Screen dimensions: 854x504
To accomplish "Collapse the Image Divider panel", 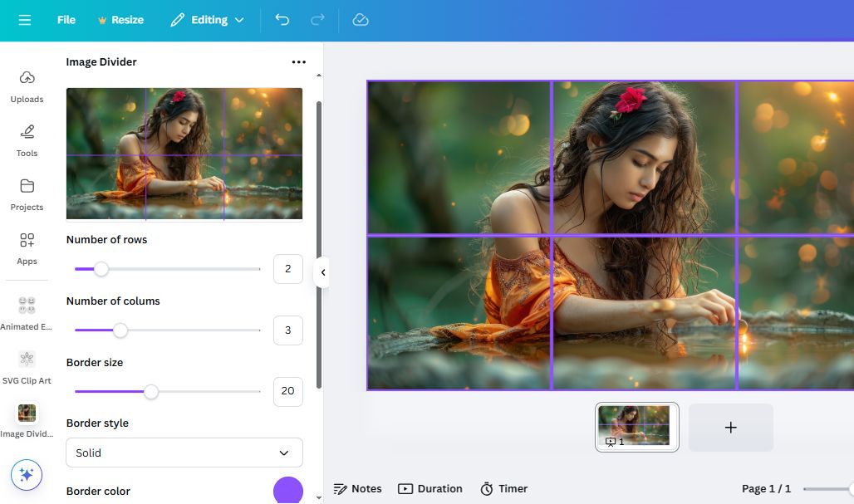I will point(322,272).
